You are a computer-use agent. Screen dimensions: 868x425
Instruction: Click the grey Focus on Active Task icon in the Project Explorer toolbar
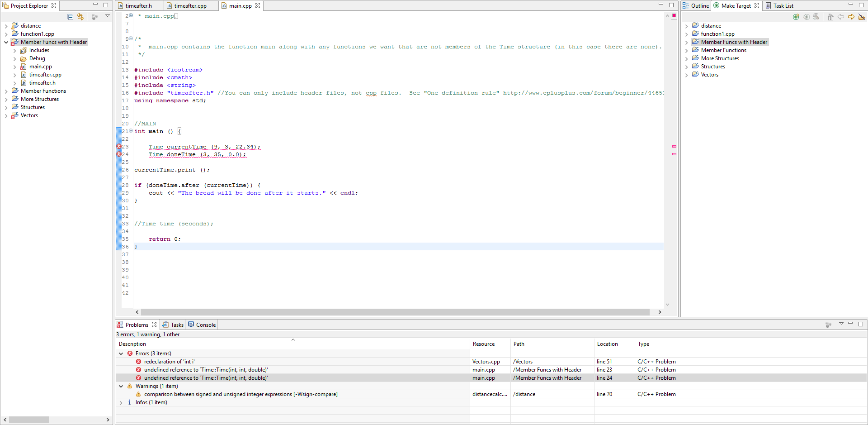pyautogui.click(x=94, y=17)
